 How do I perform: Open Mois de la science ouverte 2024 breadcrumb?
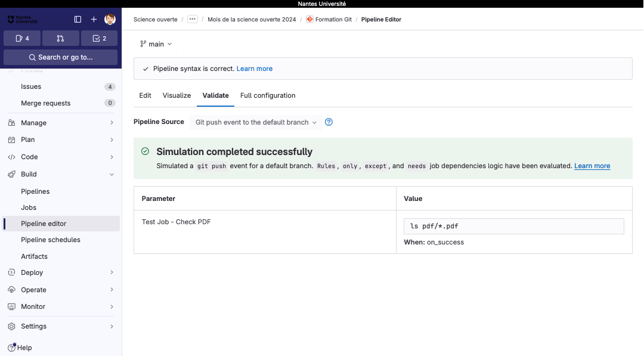coord(252,19)
